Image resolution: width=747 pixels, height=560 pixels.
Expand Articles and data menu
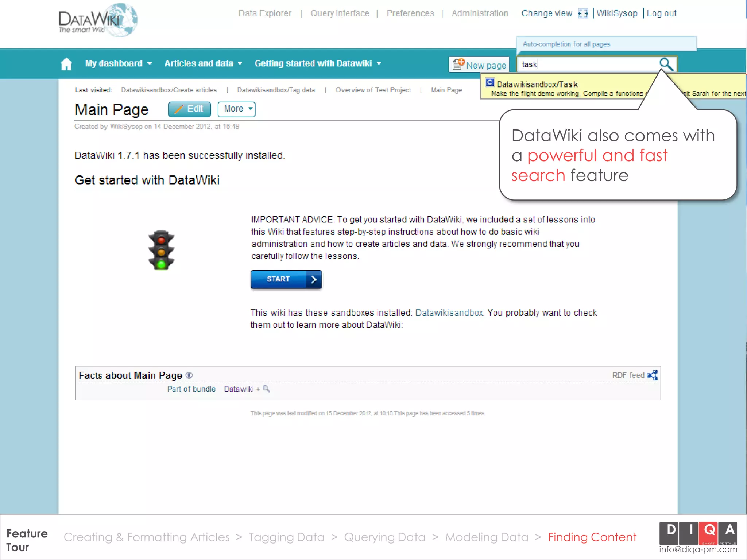click(x=203, y=63)
